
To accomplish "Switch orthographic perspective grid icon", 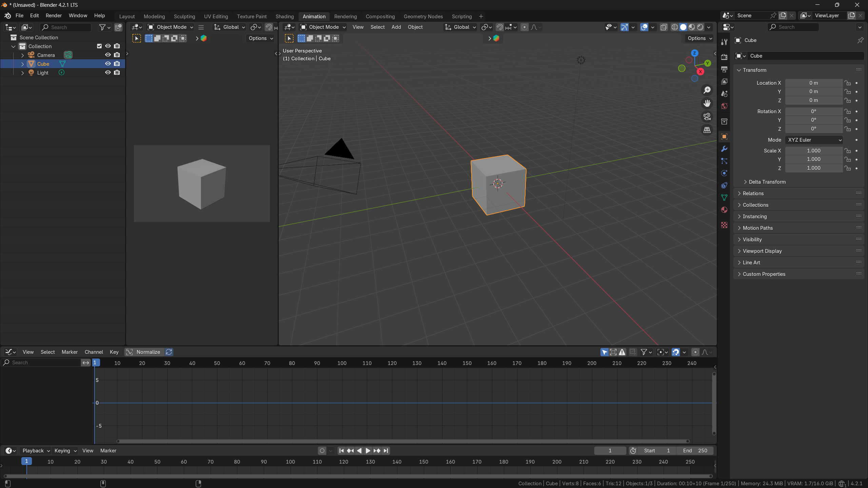I will pos(707,130).
